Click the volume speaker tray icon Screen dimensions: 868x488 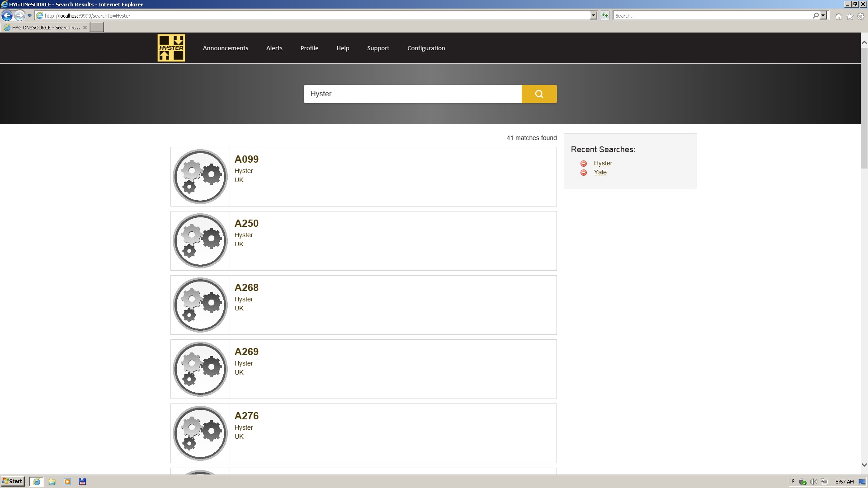tap(813, 482)
